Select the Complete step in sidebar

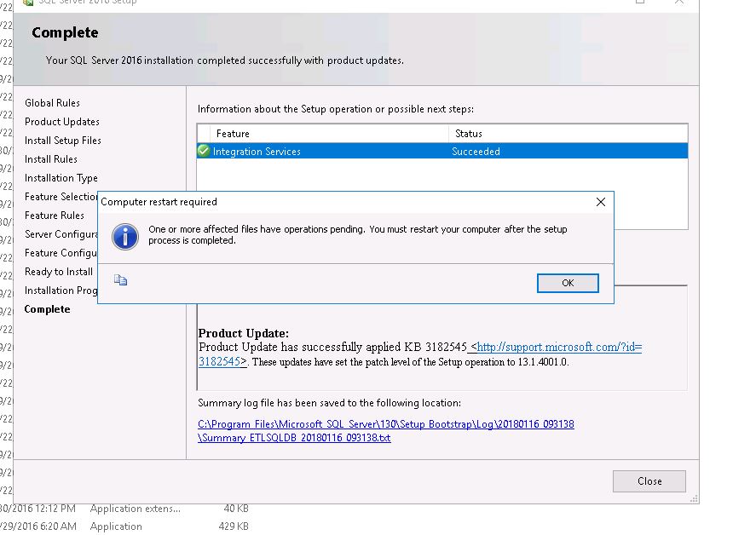click(47, 309)
